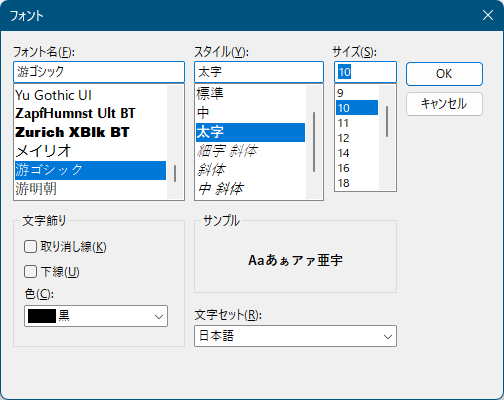This screenshot has width=504, height=400.
Task: Choose Yu Gothic UI from font list
Action: tap(90, 95)
